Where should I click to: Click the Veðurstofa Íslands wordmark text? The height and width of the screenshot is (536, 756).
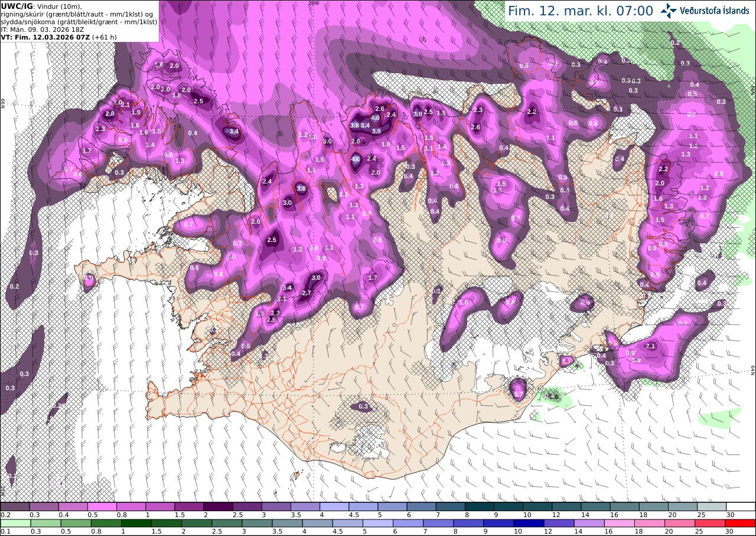(714, 11)
